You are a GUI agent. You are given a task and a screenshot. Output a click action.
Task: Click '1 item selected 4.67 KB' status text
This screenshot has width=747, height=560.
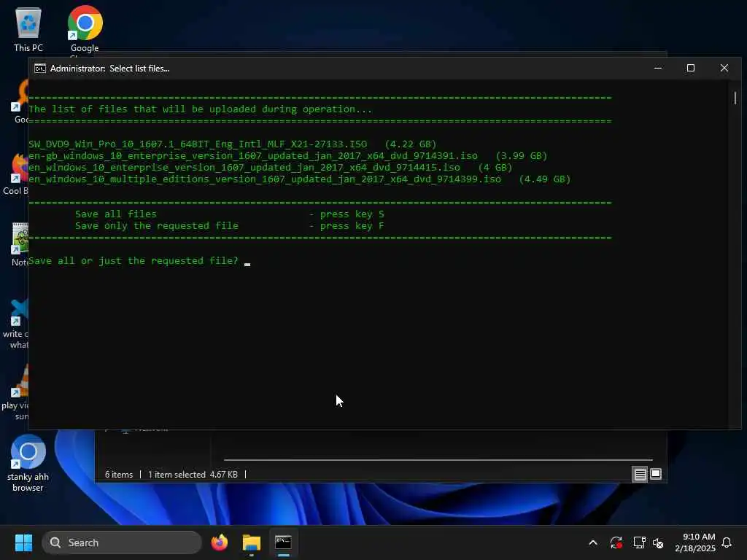(193, 475)
